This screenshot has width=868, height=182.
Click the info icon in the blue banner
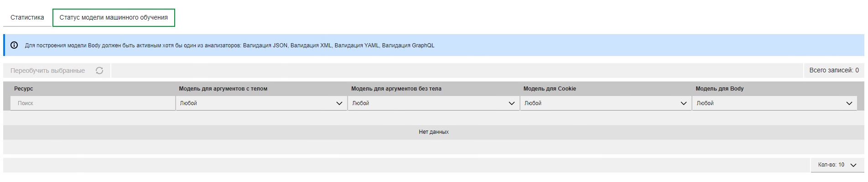14,45
